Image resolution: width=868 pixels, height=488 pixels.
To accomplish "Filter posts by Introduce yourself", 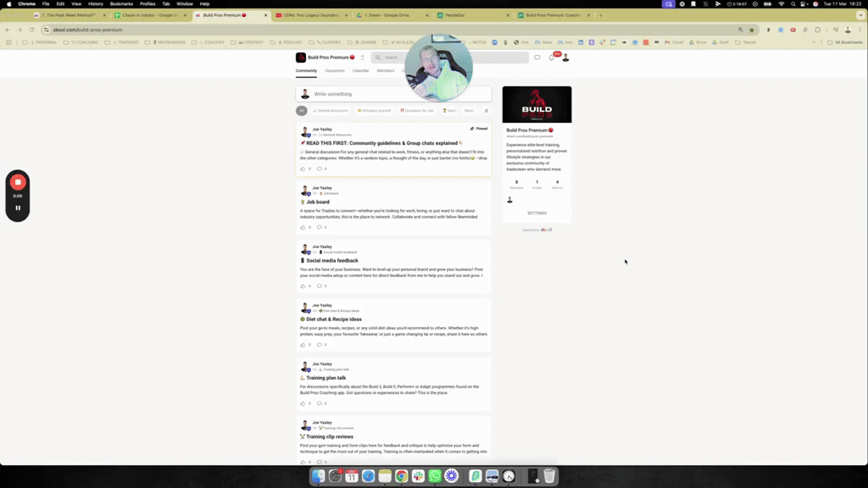I will [374, 111].
